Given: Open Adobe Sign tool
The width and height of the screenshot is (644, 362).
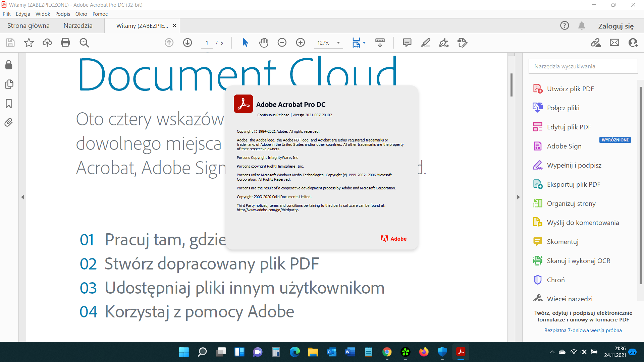Looking at the screenshot, I should (557, 146).
